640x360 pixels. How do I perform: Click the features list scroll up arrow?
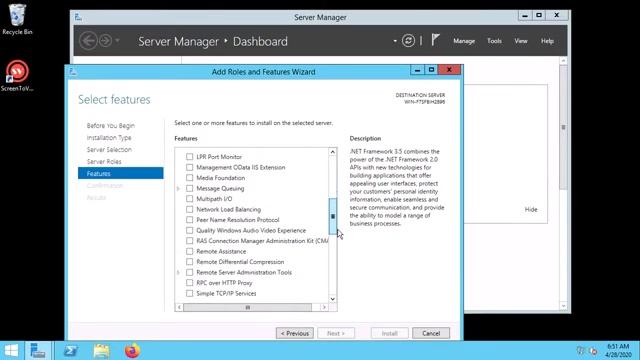pyautogui.click(x=333, y=152)
